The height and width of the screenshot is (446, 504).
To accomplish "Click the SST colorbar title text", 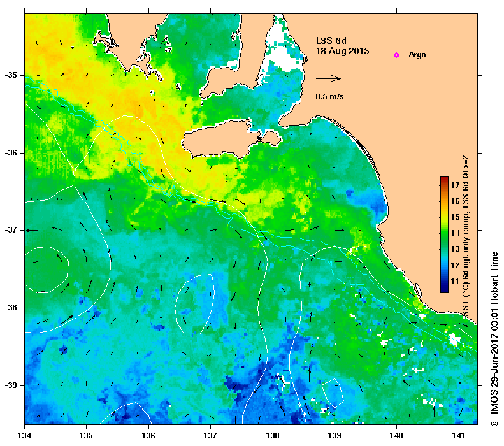I will (466, 236).
